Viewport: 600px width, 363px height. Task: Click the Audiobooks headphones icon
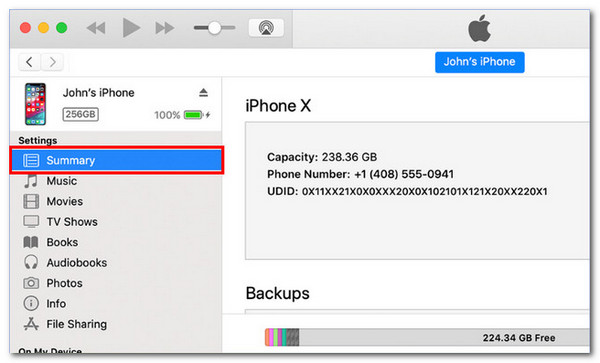pyautogui.click(x=31, y=262)
